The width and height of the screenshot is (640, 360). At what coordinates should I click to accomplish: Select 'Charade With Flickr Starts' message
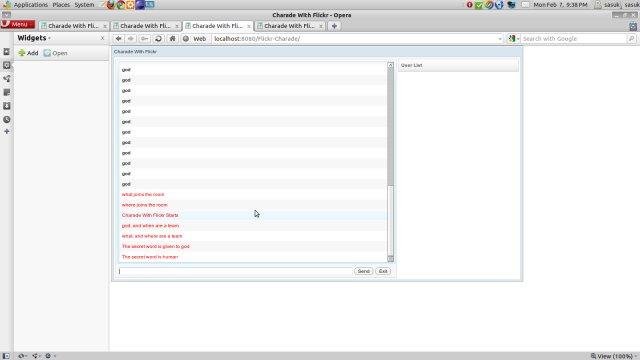tap(150, 215)
